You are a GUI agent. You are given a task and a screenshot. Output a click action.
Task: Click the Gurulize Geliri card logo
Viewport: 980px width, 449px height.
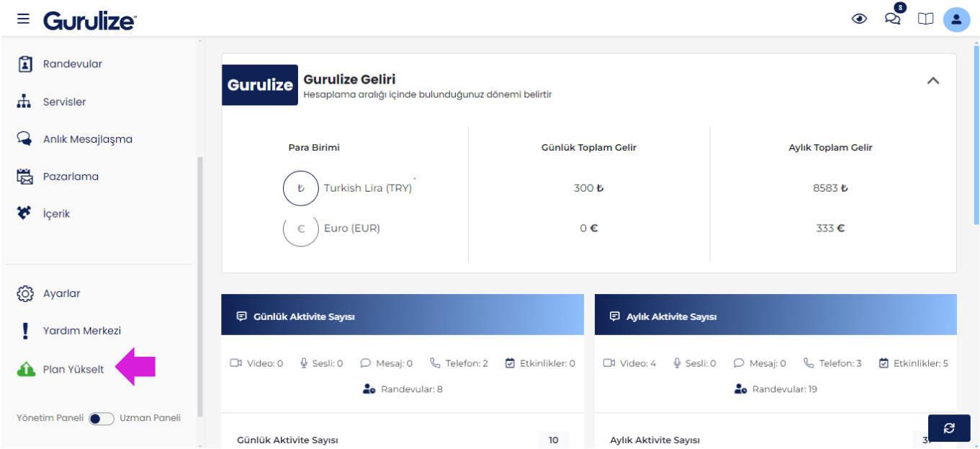260,85
